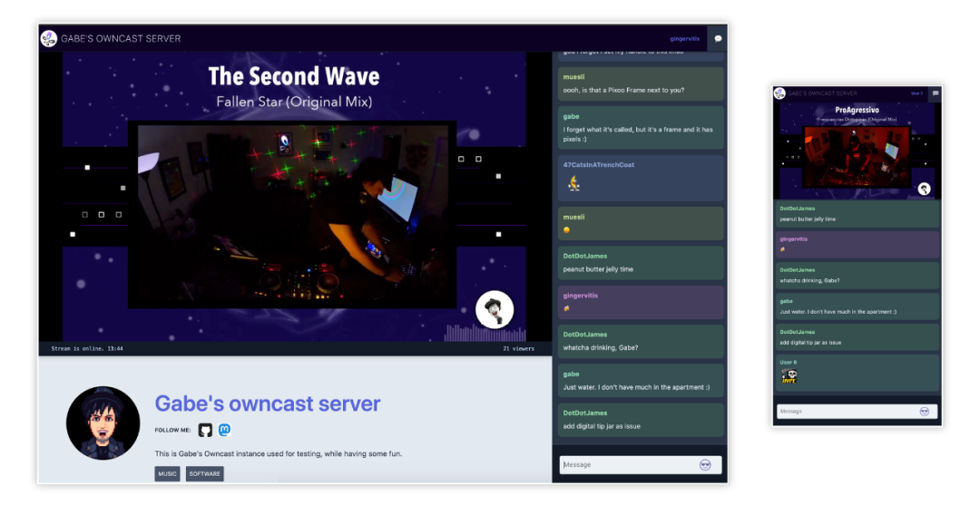Screen dimensions: 980x515
Task: Click desktop "whatcha drinking, Gabe?" message
Action: point(641,342)
